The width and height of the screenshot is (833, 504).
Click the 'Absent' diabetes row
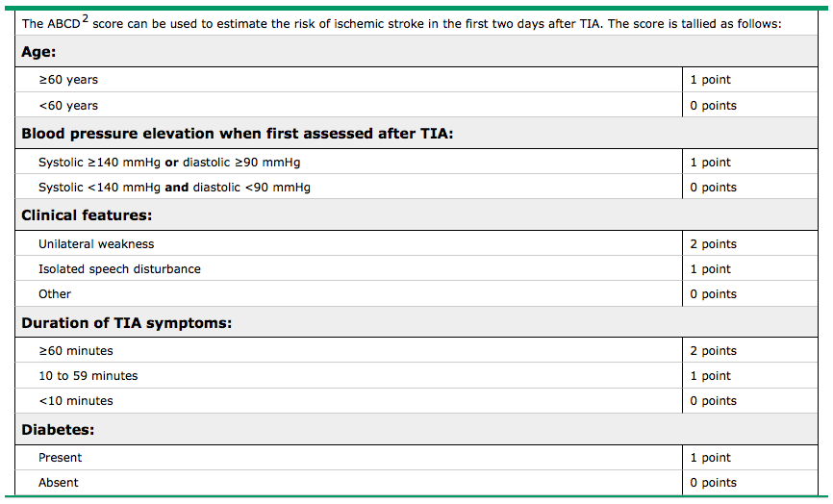[x=59, y=483]
